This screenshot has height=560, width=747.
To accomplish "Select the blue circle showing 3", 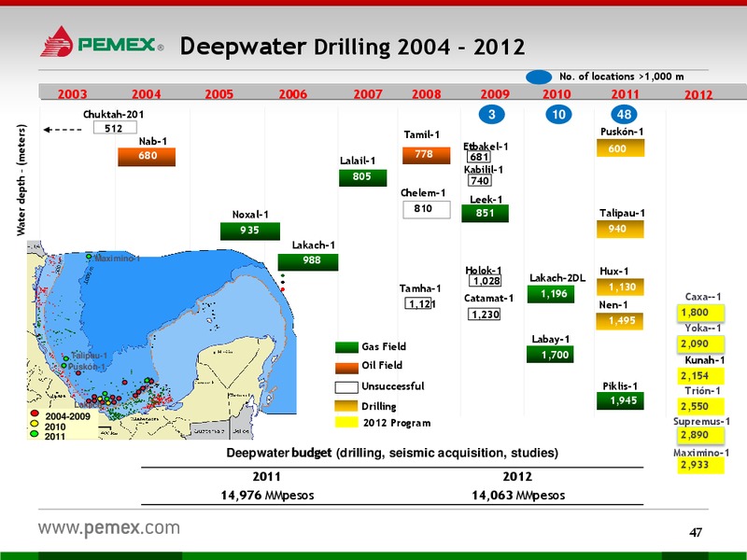I will click(x=492, y=115).
